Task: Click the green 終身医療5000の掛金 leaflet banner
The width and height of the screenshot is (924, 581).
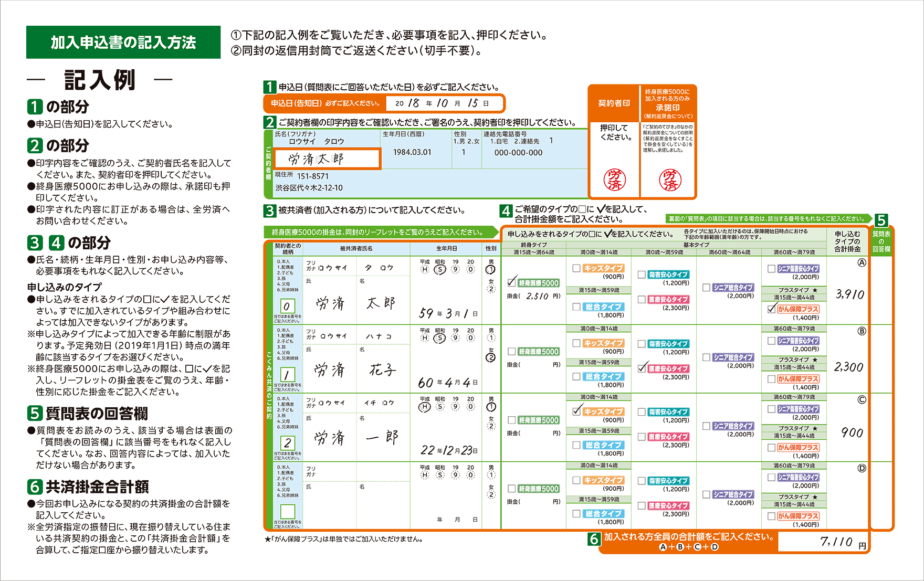Action: pos(378,232)
